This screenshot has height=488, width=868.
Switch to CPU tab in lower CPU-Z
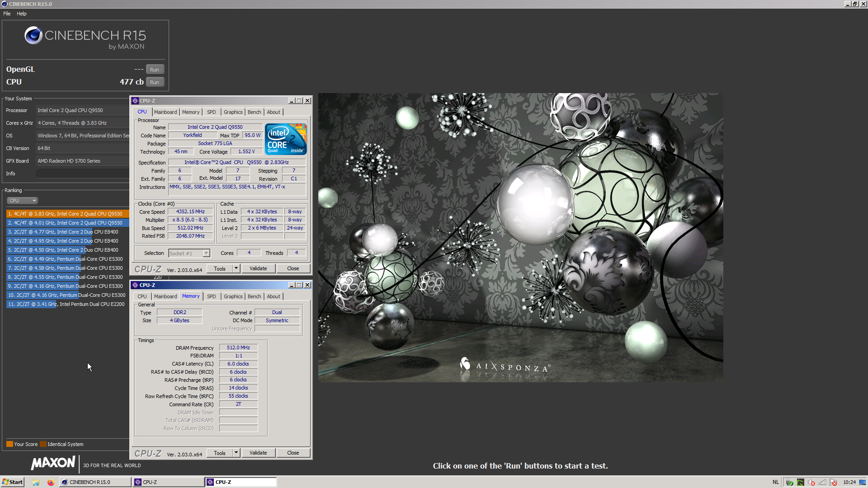(x=142, y=296)
